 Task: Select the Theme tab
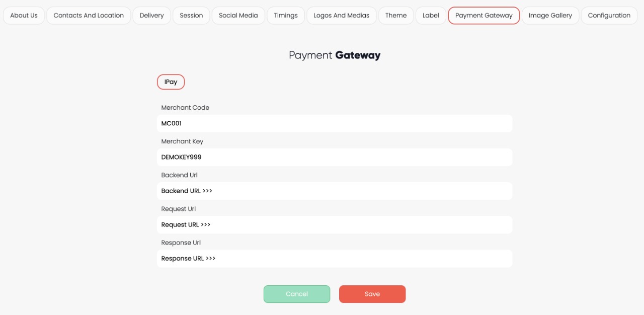click(396, 16)
